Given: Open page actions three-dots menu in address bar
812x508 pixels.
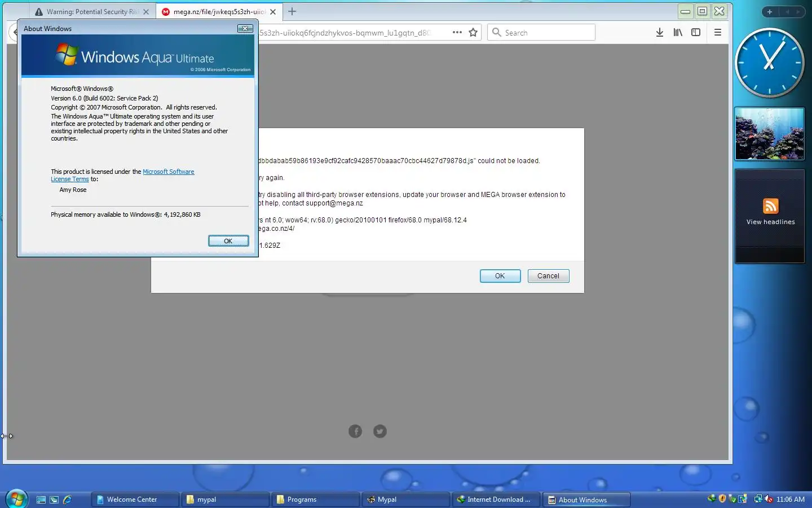Looking at the screenshot, I should (x=457, y=32).
